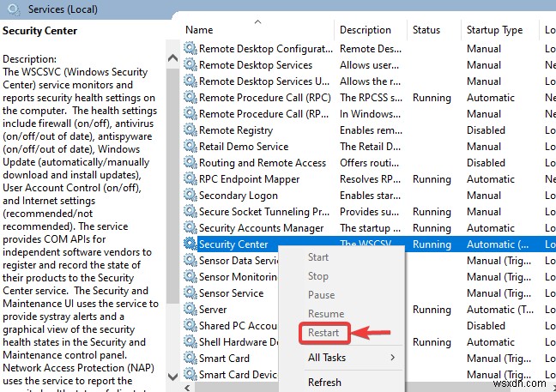Click the gear icon beside Smart Card
This screenshot has height=392, width=556.
(190, 359)
